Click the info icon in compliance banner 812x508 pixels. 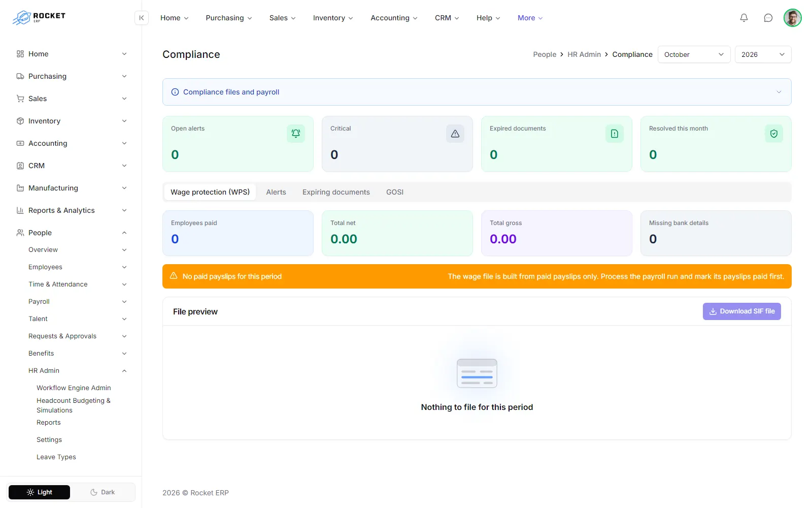[175, 92]
